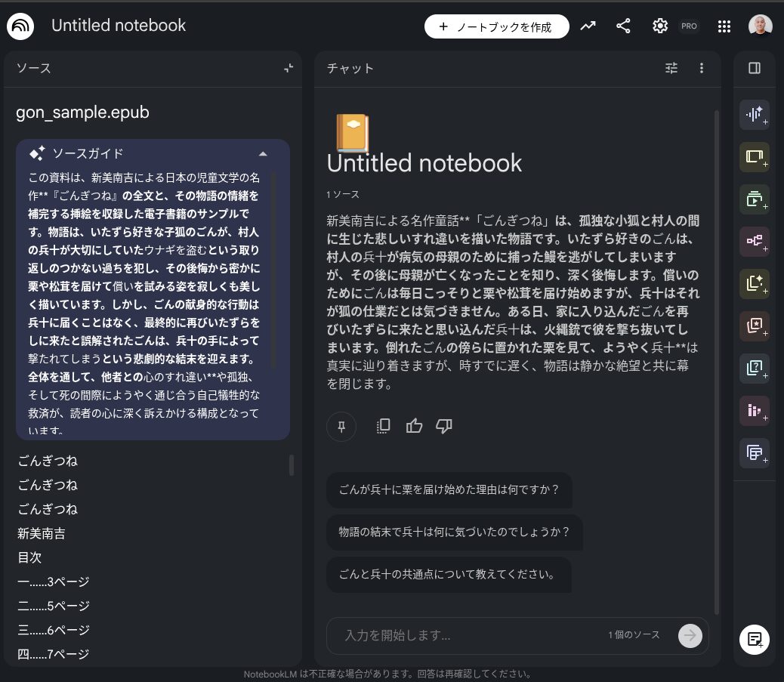Open the chat overflow menu
The height and width of the screenshot is (682, 784).
tap(701, 68)
